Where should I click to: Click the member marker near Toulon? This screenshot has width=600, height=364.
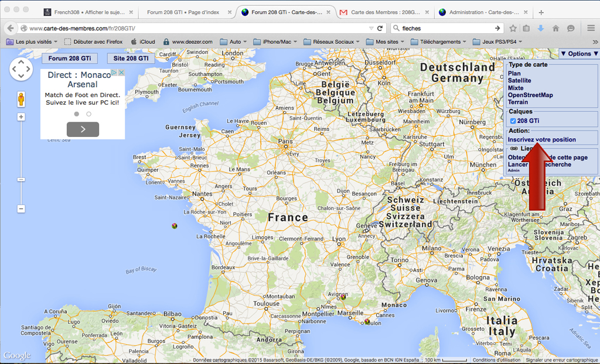[x=367, y=322]
